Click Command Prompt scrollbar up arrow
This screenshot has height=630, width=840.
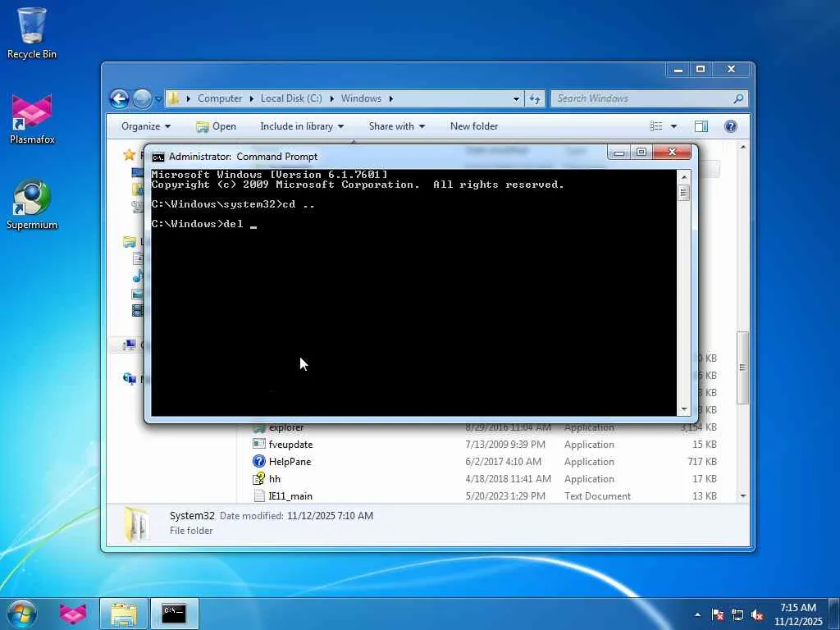683,177
